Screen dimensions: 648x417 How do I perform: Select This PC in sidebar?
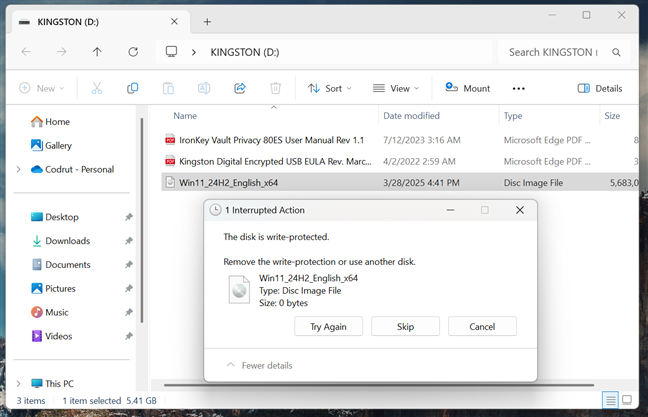(x=52, y=384)
